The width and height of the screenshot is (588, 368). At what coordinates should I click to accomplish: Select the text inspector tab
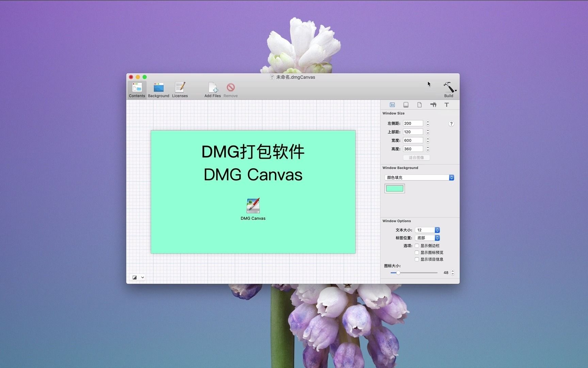(x=447, y=105)
